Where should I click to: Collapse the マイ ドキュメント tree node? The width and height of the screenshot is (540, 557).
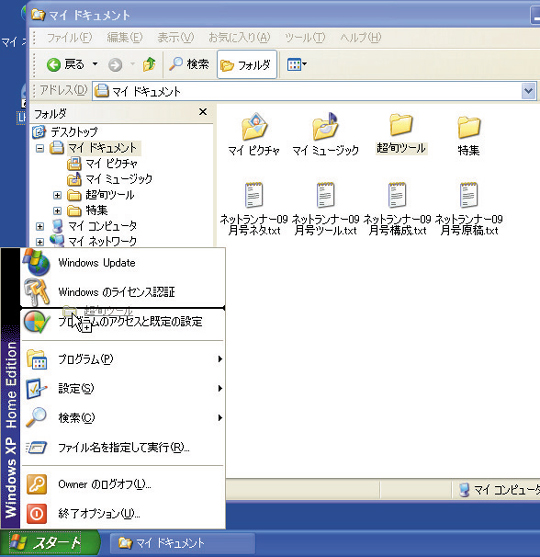pos(40,148)
